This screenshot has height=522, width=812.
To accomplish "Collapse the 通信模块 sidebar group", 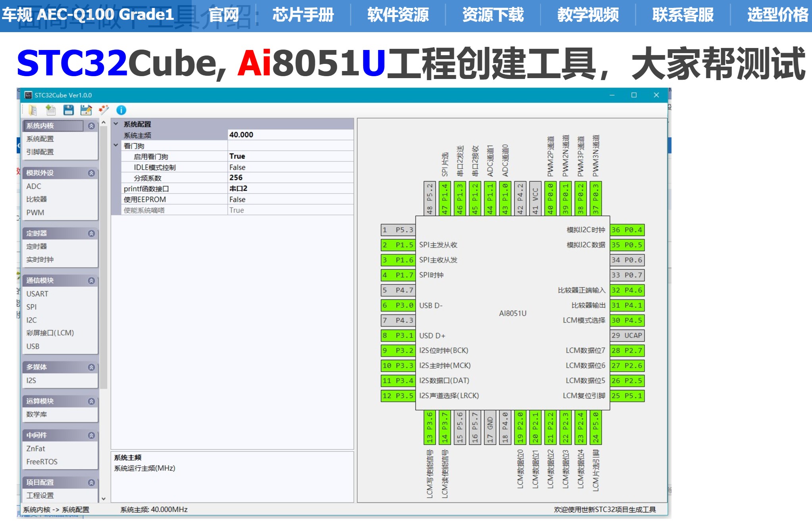I will [91, 280].
